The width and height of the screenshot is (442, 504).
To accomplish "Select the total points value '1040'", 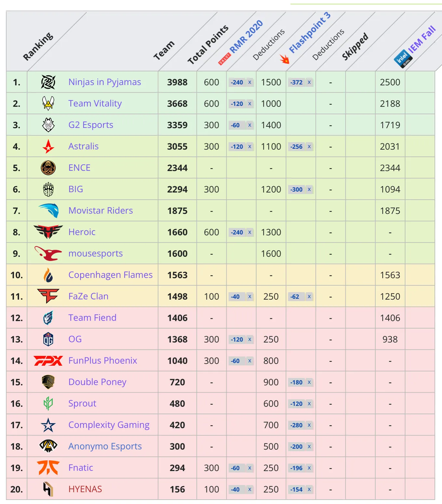I will [177, 361].
